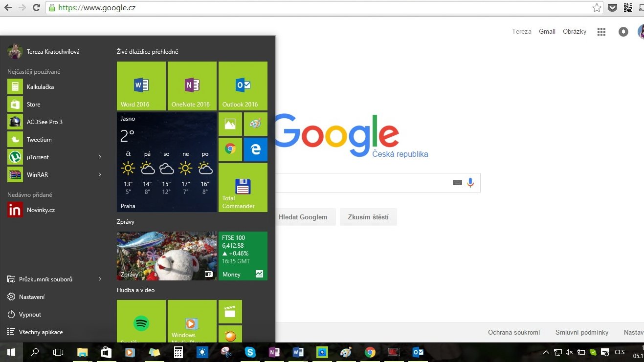Image resolution: width=644 pixels, height=362 pixels.
Task: Open the Money FTSE 100 tile
Action: [243, 256]
